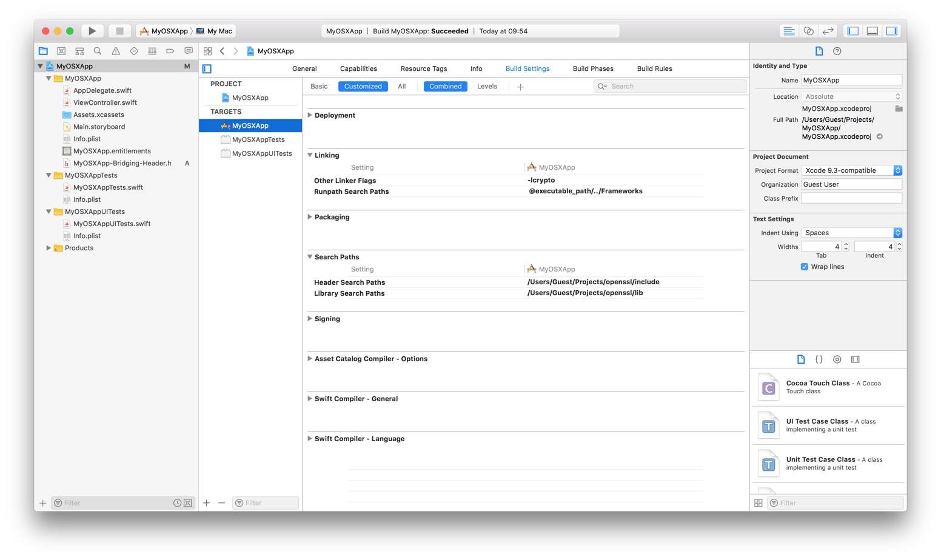The height and width of the screenshot is (560, 941).
Task: Increase the Tab width stepper
Action: (x=846, y=244)
